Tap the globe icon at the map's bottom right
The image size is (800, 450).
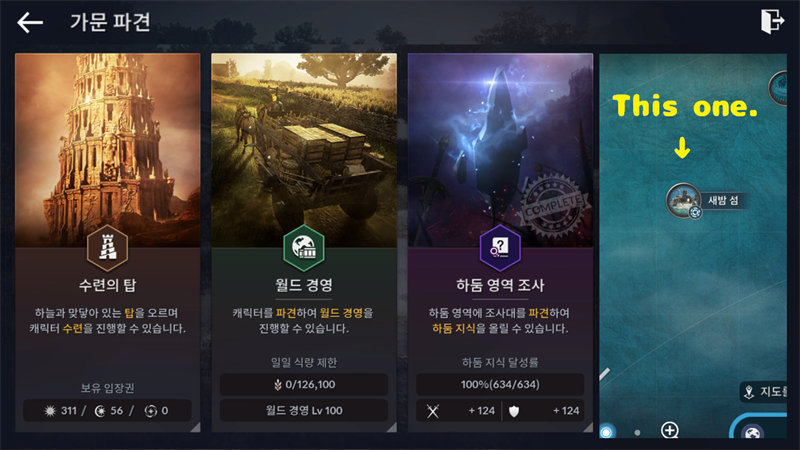753,433
